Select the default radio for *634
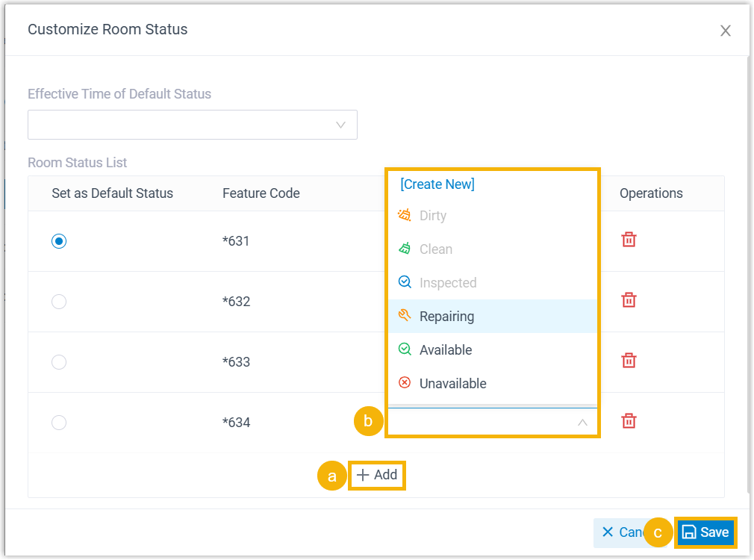754x560 pixels. pyautogui.click(x=59, y=423)
